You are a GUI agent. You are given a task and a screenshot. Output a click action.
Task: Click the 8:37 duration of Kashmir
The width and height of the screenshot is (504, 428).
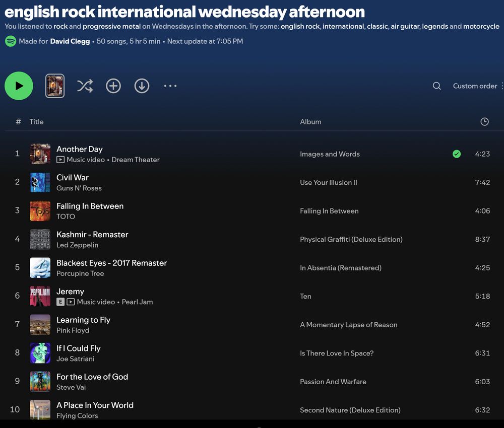(x=482, y=239)
